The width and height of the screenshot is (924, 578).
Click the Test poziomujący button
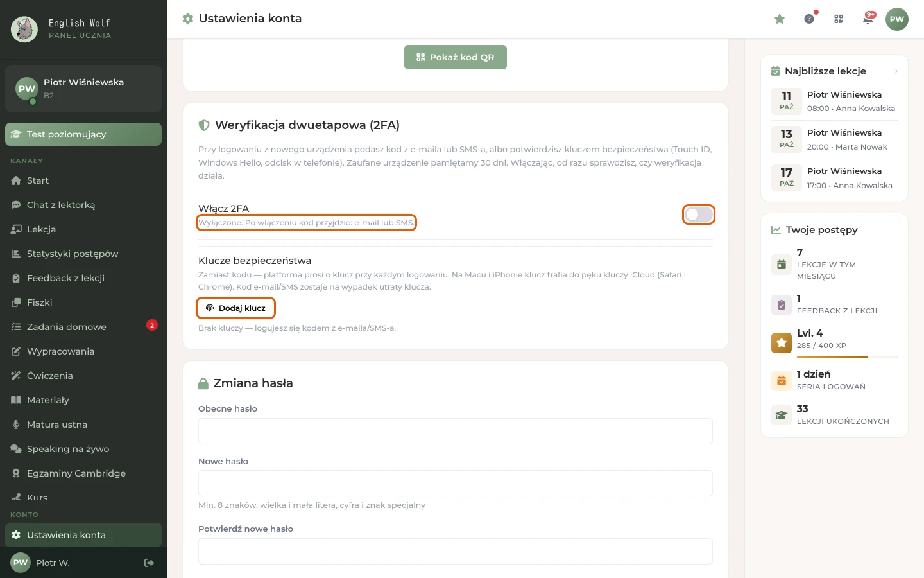[83, 134]
